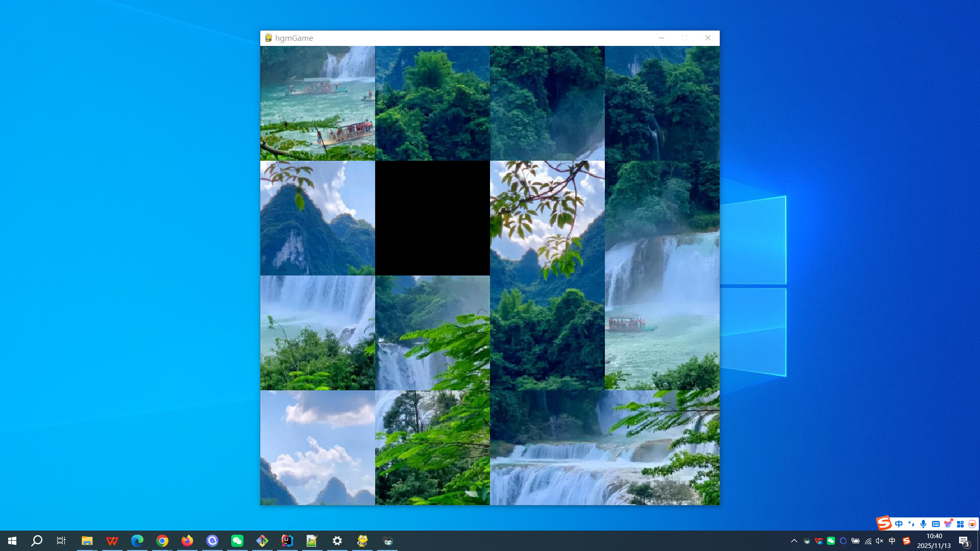Open Microsoft Edge

pyautogui.click(x=137, y=540)
